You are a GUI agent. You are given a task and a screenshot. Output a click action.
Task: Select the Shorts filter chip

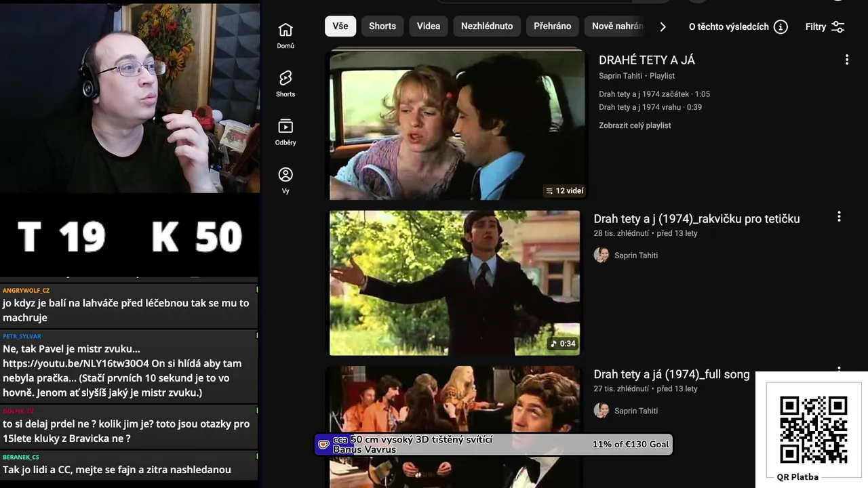point(382,26)
